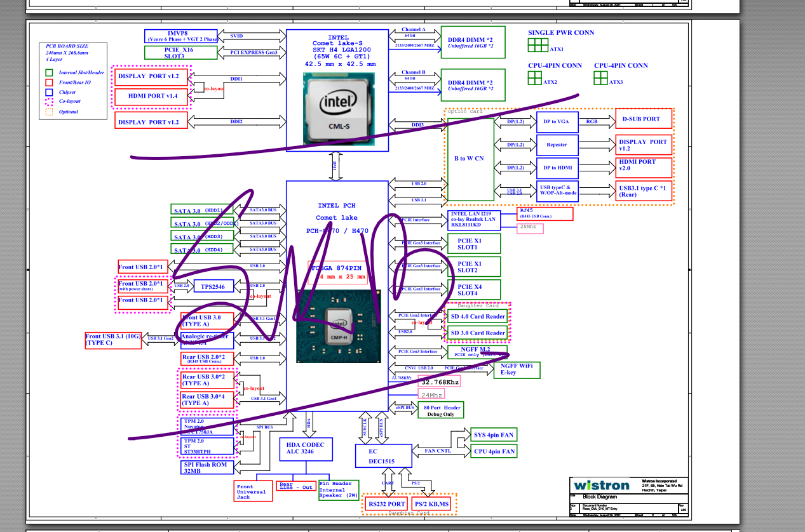Click the SINGLE PWR CONN label
This screenshot has width=805, height=532.
[561, 32]
